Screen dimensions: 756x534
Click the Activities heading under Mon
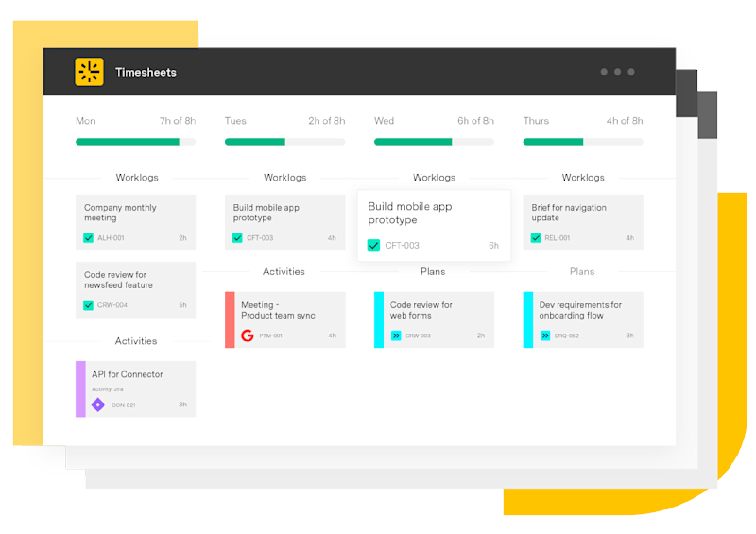pos(136,341)
